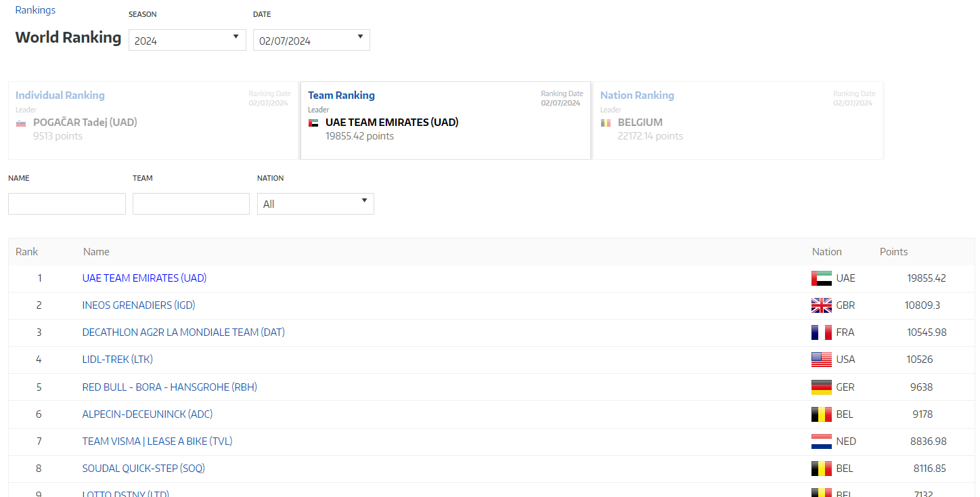Image resolution: width=980 pixels, height=497 pixels.
Task: Click the 22172.14 points text
Action: pos(650,136)
